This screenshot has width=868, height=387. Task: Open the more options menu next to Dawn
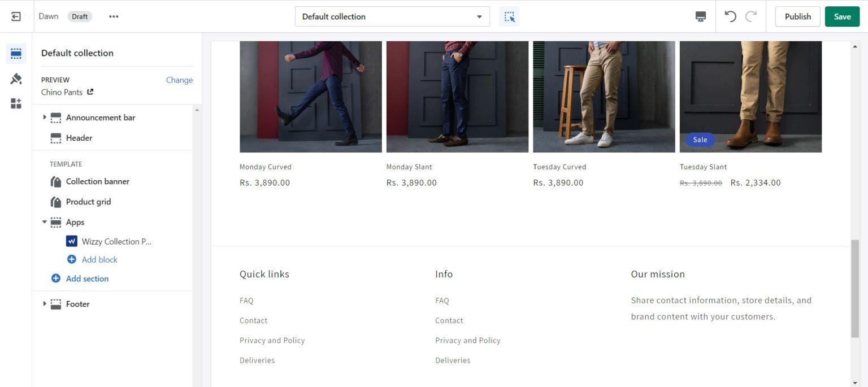(114, 16)
